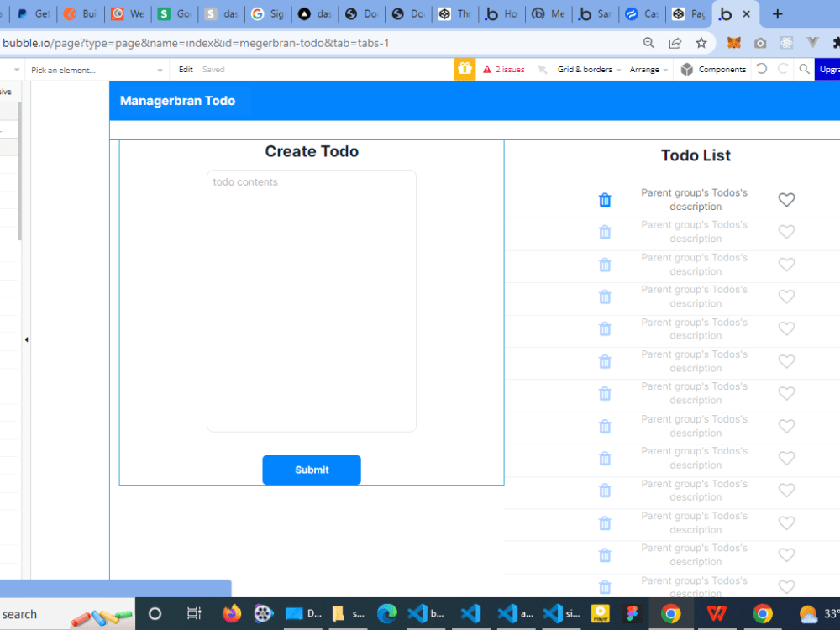
Task: Click the Saved status text
Action: [x=213, y=70]
